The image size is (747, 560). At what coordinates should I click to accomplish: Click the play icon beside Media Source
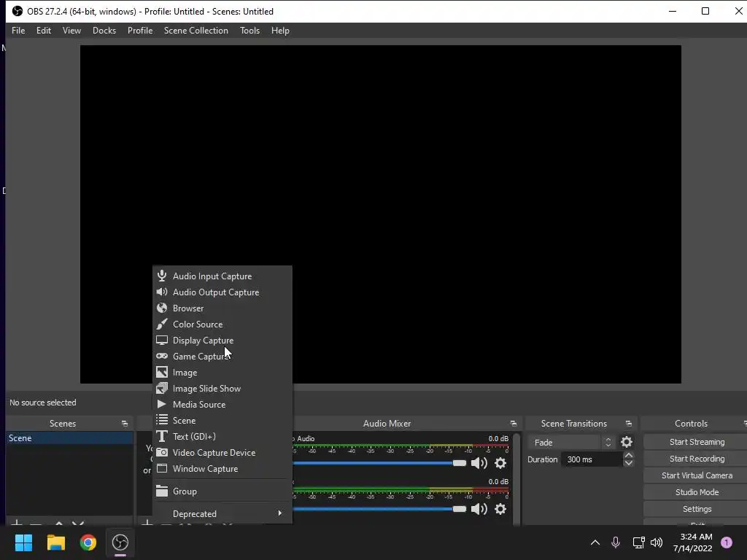click(x=162, y=404)
